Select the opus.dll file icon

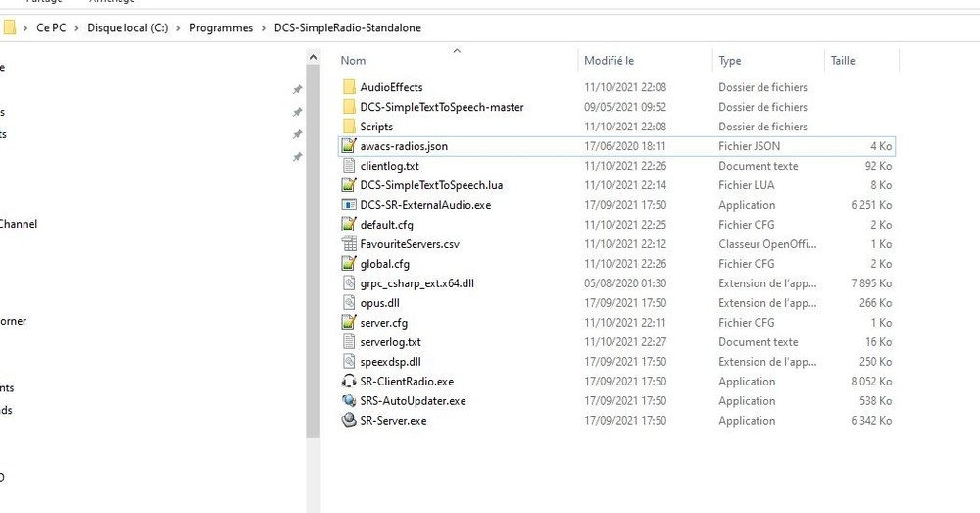coord(349,303)
